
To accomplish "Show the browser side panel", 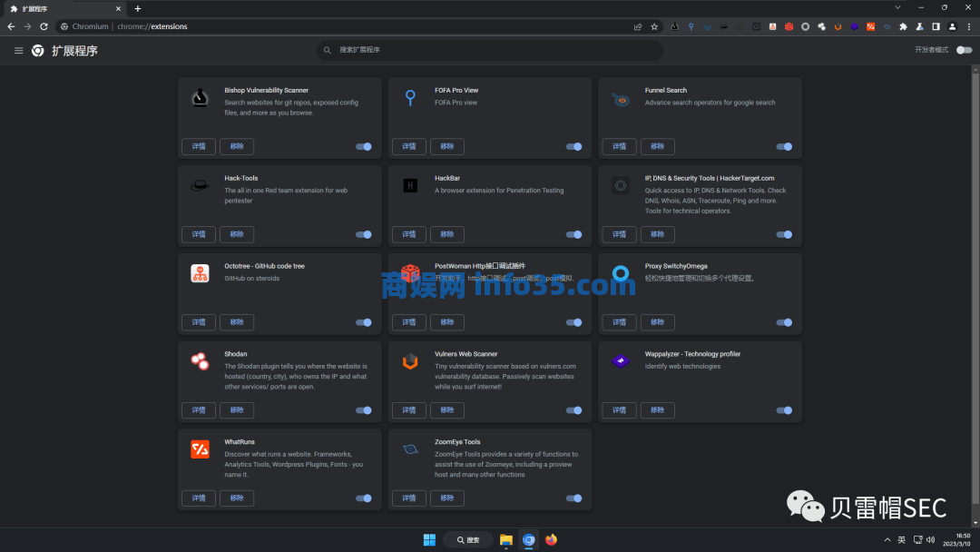I will coord(936,27).
